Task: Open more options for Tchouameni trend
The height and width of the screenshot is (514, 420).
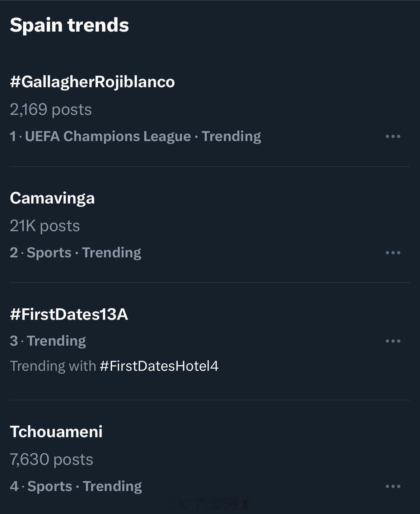Action: 393,487
